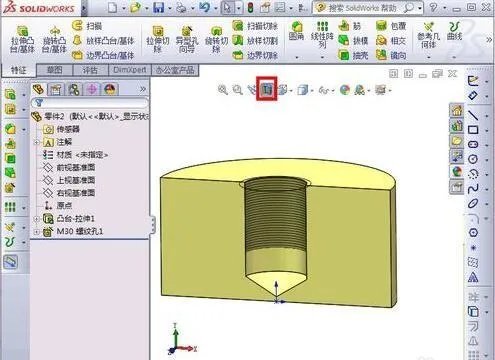The width and height of the screenshot is (495, 360).
Task: Open the display style cube icon
Action: (302, 90)
